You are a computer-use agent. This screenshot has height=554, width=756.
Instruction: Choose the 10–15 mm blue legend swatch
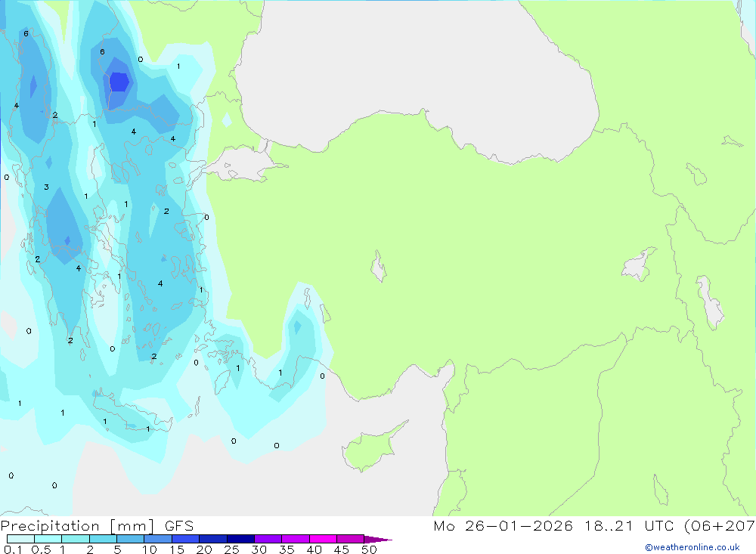click(x=158, y=539)
